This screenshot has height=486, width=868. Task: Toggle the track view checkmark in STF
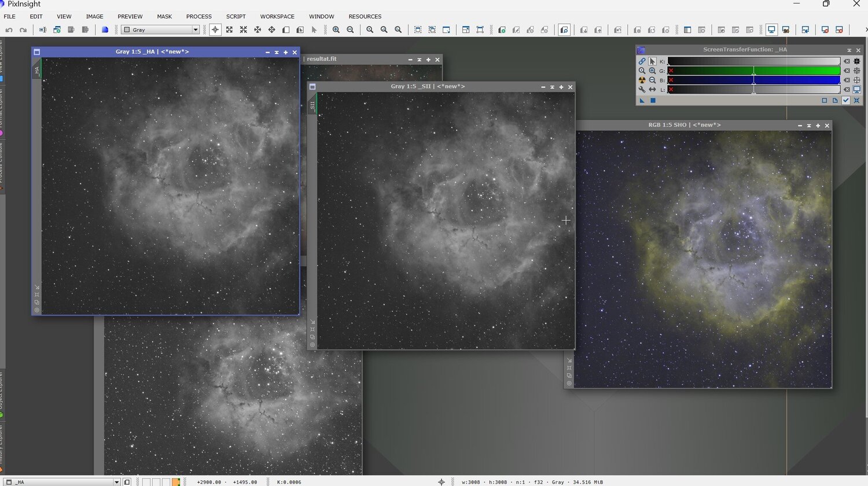846,101
